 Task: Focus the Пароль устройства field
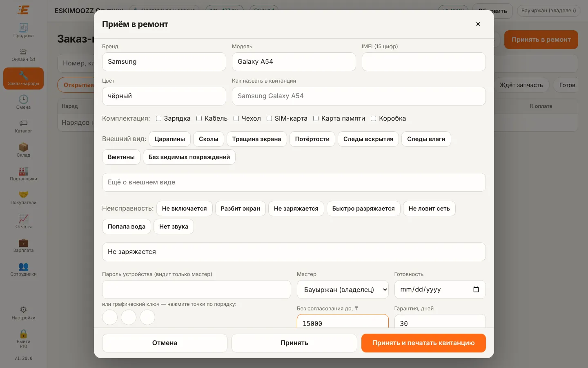click(x=196, y=289)
